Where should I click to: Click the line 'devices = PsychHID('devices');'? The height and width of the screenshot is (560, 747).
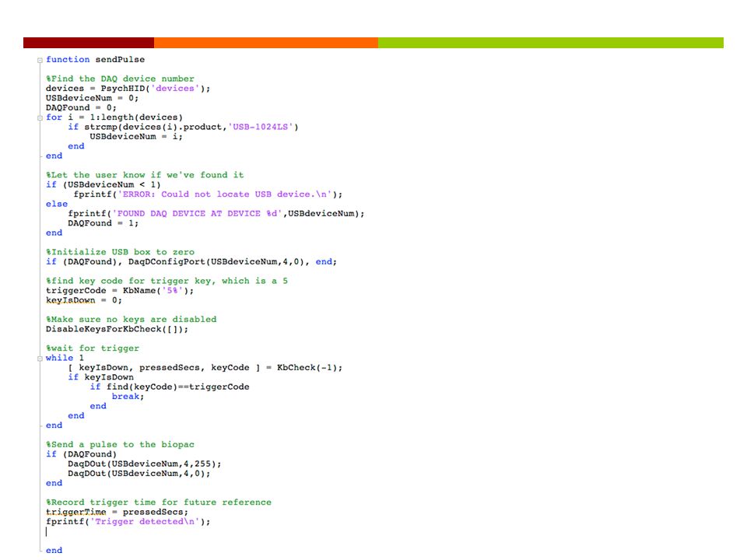[128, 88]
